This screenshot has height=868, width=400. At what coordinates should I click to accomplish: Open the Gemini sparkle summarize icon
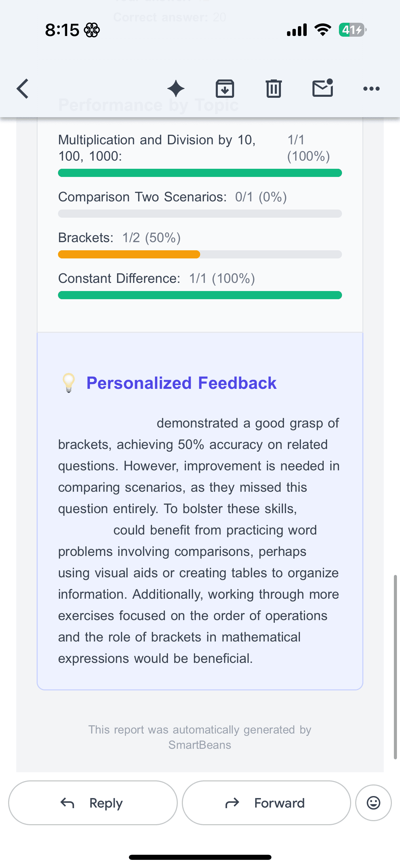pos(176,89)
